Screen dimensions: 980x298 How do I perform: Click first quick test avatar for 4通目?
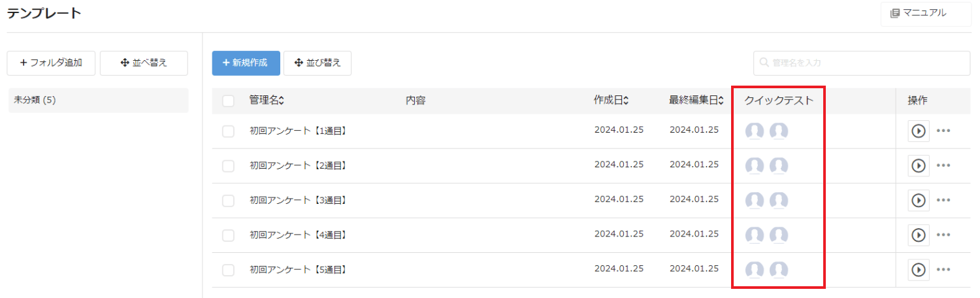(755, 235)
